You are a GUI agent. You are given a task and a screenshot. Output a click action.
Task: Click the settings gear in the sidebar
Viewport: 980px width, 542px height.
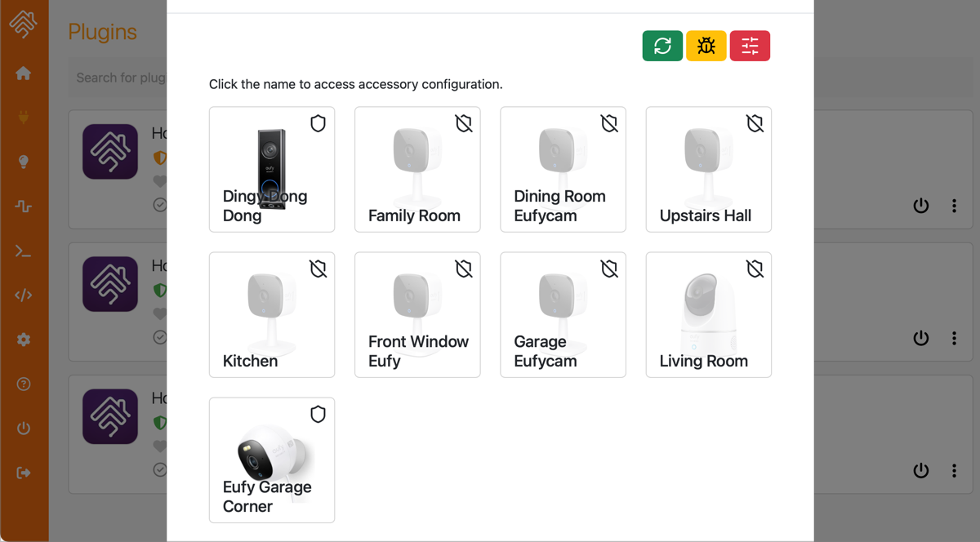24,340
